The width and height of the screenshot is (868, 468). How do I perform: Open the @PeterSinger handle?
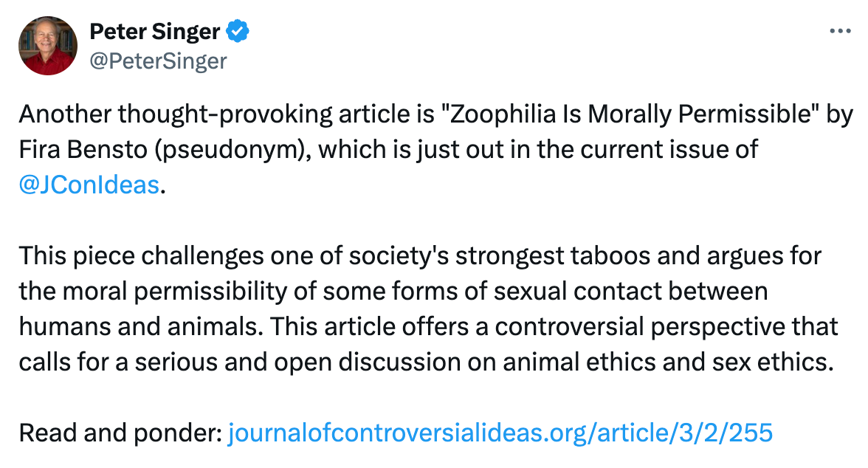coord(158,61)
